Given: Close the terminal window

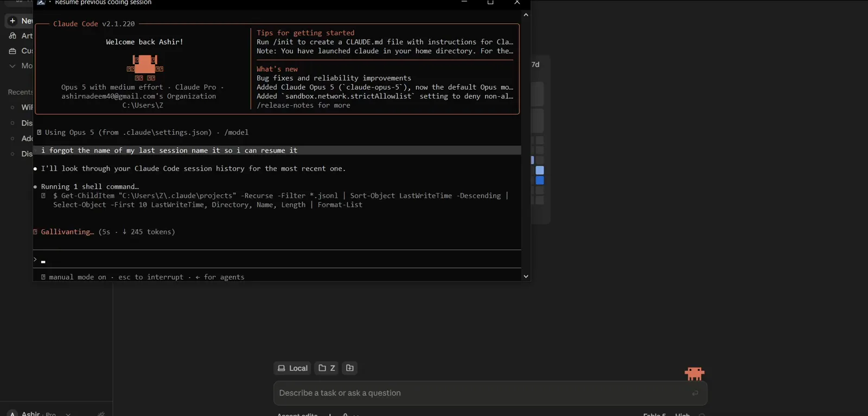Looking at the screenshot, I should (x=517, y=3).
